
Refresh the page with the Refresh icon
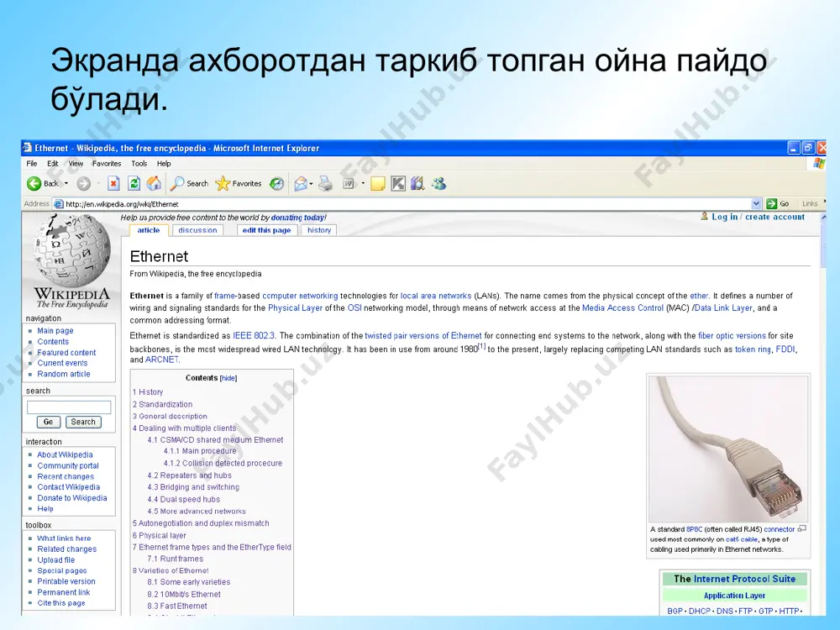134,184
